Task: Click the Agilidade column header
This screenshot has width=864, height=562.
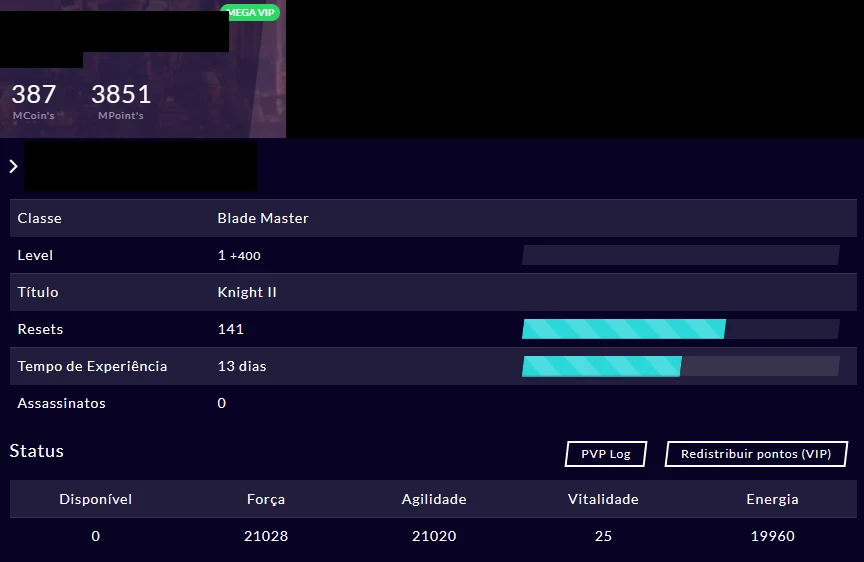Action: pos(434,499)
